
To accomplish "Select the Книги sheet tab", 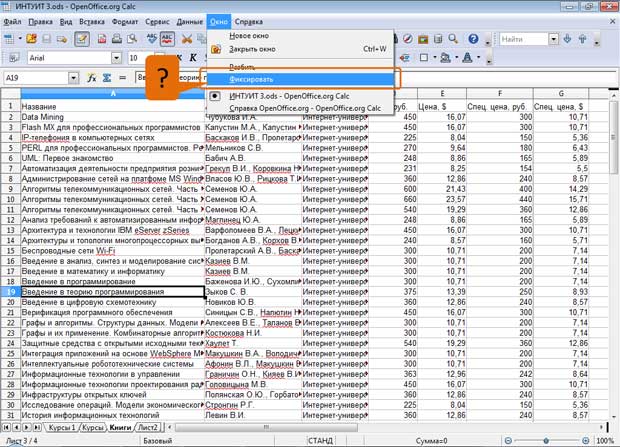I will 120,428.
